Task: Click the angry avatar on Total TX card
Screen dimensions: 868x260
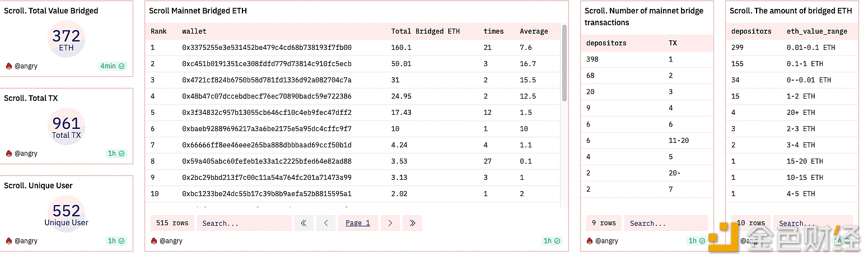Action: (9, 154)
